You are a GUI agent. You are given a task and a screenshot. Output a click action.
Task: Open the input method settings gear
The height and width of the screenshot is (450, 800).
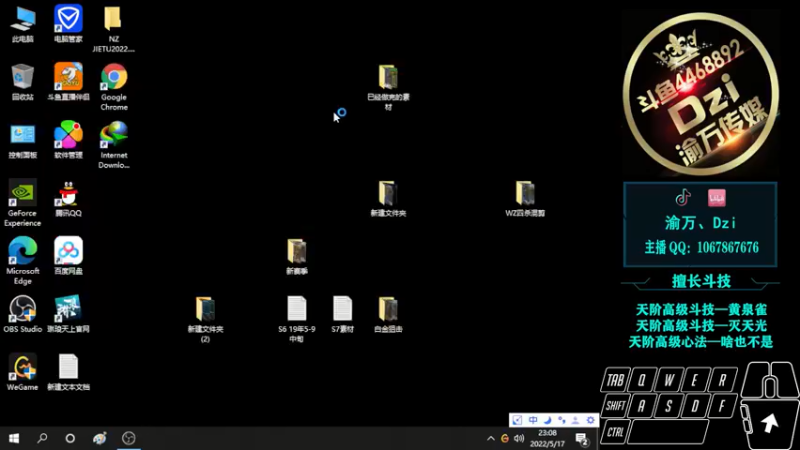(x=590, y=420)
